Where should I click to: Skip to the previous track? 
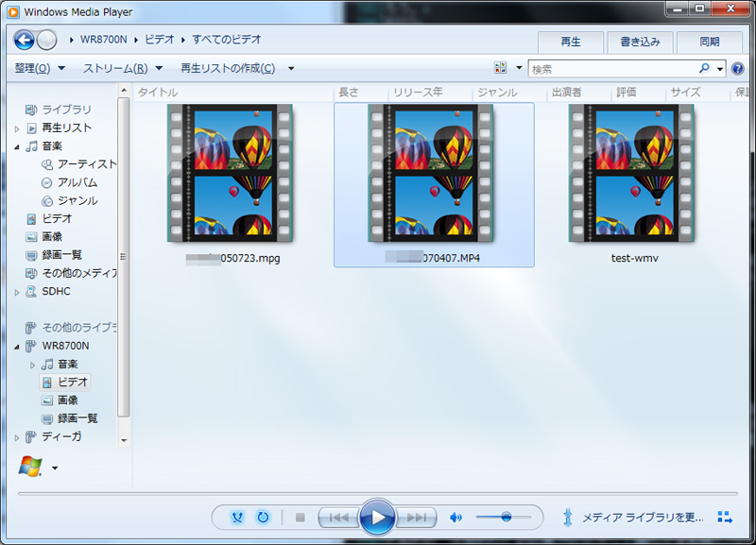tap(339, 518)
